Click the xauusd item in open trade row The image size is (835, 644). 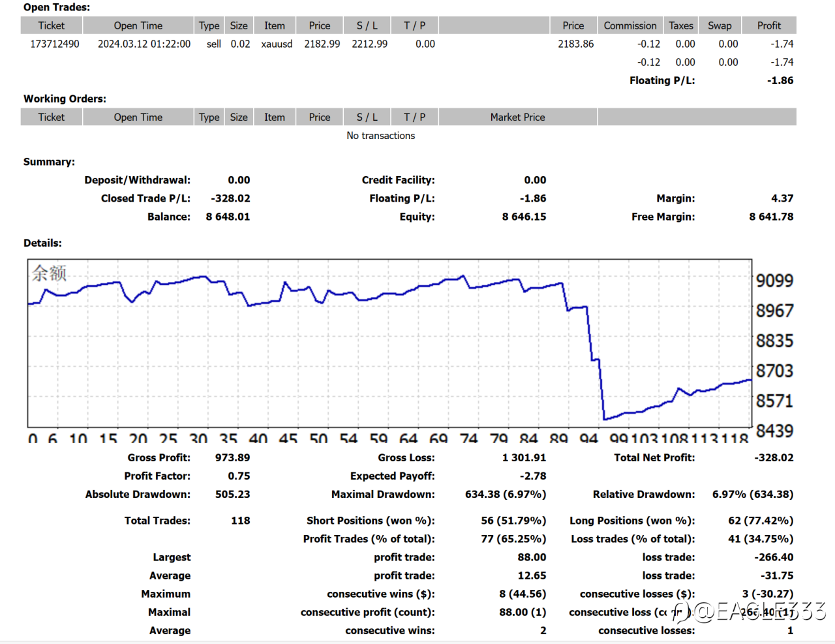click(277, 44)
